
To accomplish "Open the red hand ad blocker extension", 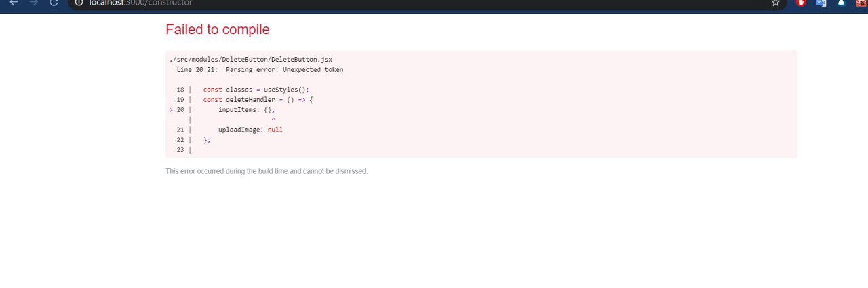I will click(x=801, y=3).
